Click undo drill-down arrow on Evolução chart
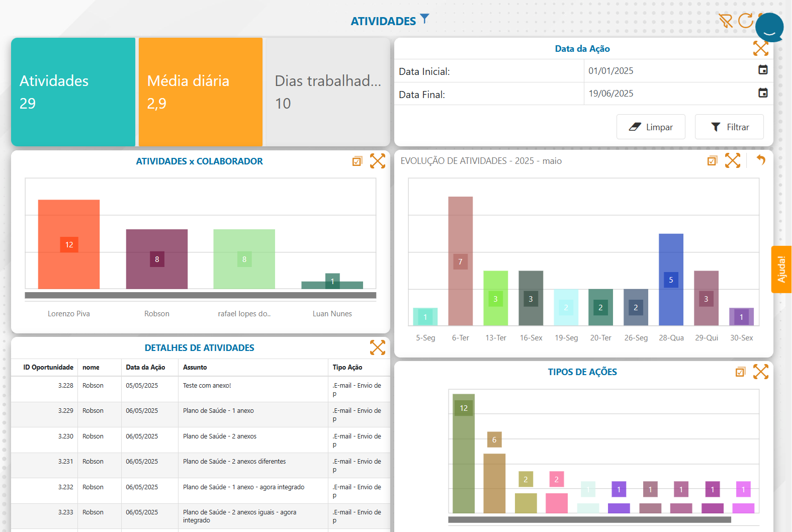Image resolution: width=792 pixels, height=532 pixels. click(x=761, y=160)
